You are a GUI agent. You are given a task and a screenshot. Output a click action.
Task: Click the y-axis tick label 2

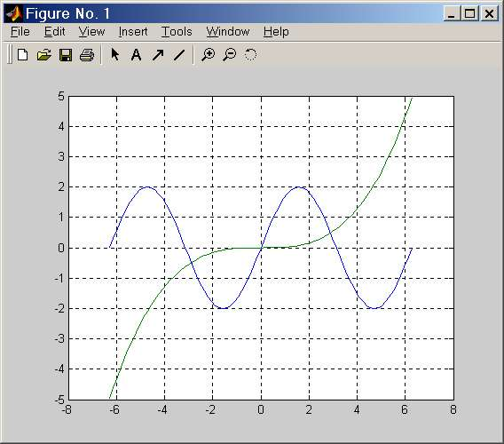point(61,187)
